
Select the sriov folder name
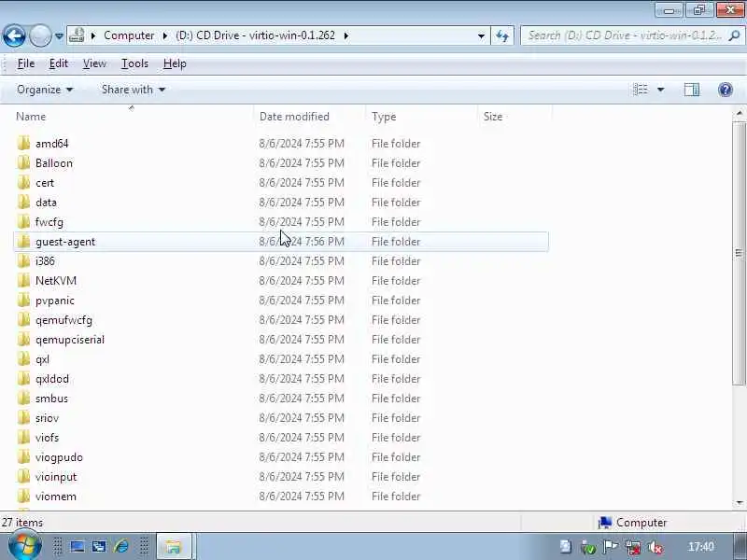click(47, 418)
